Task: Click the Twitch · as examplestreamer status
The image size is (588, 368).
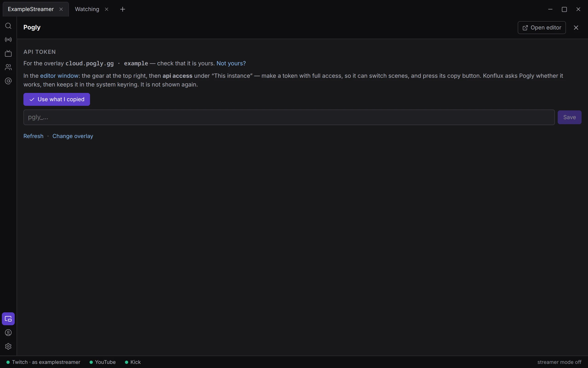Action: point(43,362)
